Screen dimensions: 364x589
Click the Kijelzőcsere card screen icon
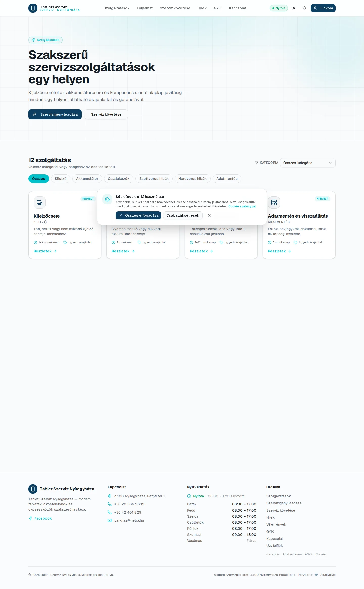[x=40, y=202]
